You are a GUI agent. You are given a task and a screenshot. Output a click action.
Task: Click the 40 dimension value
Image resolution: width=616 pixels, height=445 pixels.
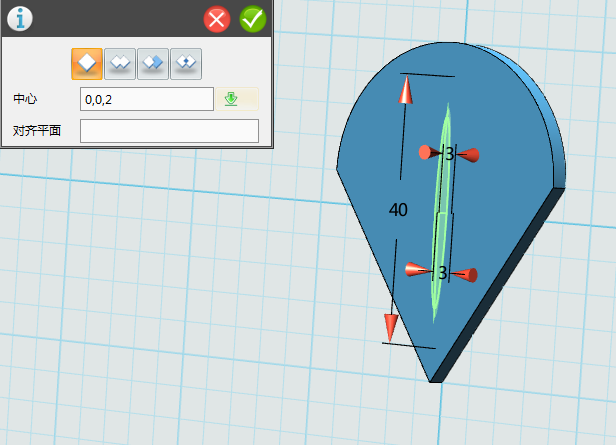(398, 210)
